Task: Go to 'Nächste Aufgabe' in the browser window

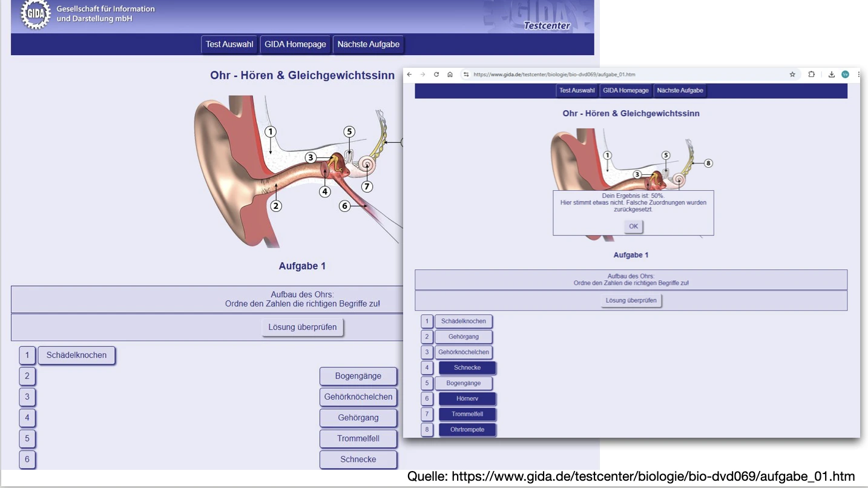Action: click(680, 90)
